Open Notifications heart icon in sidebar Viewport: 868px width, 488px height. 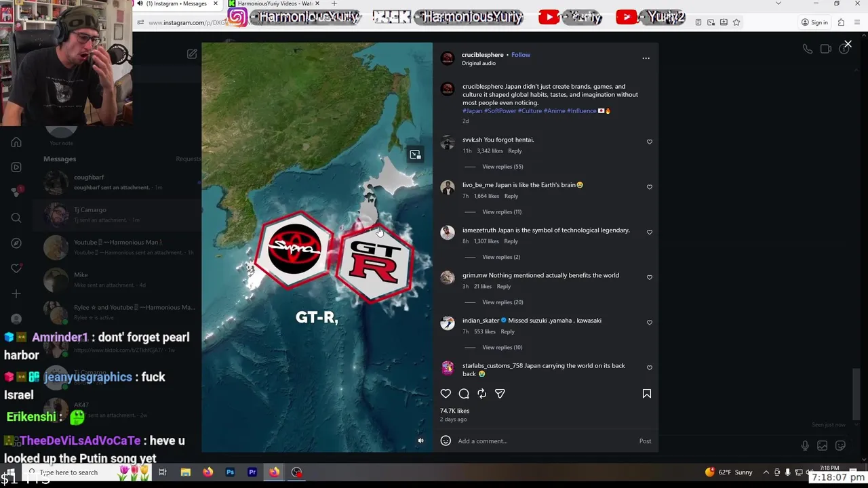(x=16, y=268)
